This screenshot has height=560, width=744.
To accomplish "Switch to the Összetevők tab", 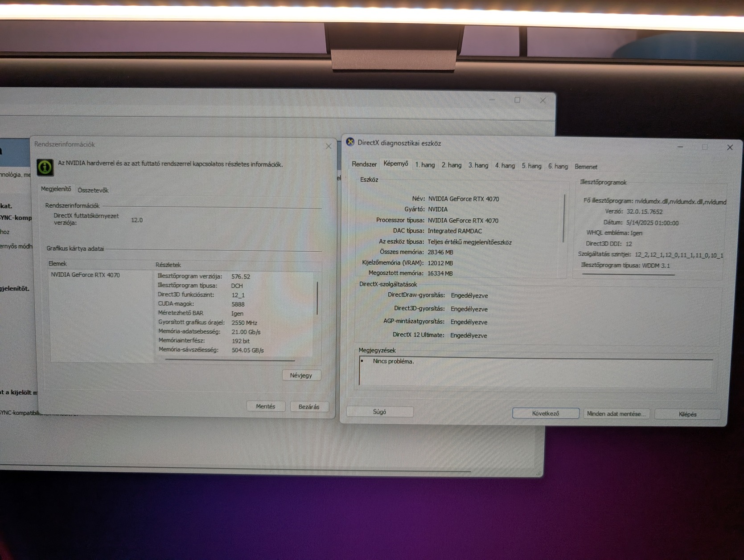I will (93, 190).
